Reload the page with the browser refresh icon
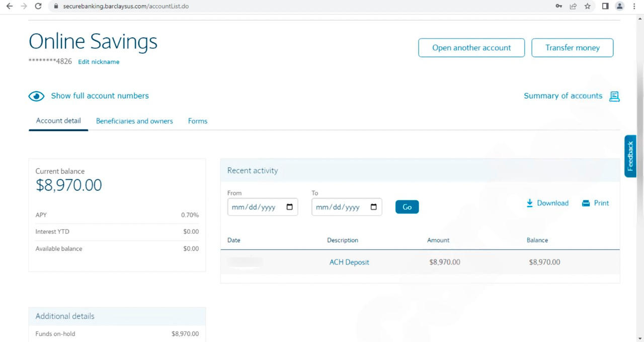The image size is (644, 342). (38, 6)
